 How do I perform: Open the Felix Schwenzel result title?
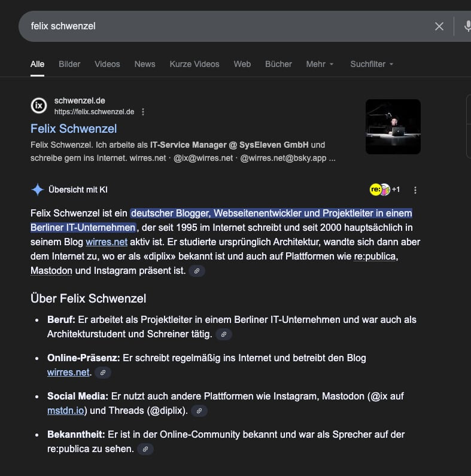pyautogui.click(x=74, y=129)
